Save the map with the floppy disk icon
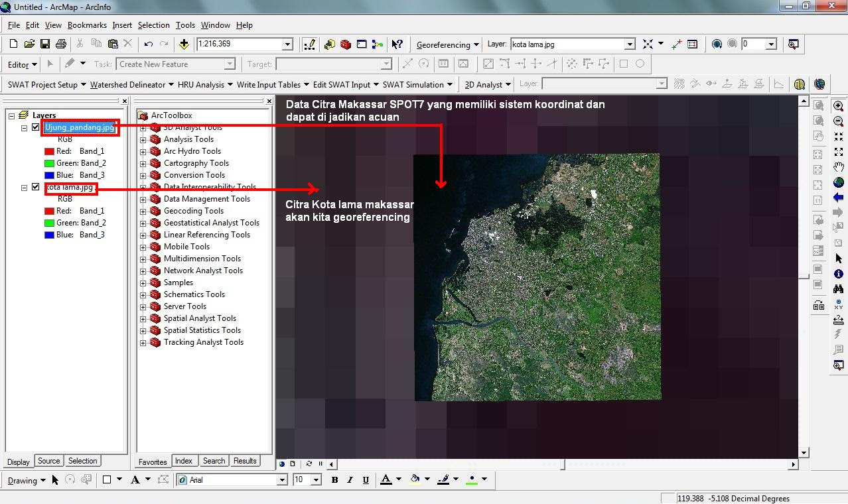This screenshot has width=848, height=504. point(45,44)
